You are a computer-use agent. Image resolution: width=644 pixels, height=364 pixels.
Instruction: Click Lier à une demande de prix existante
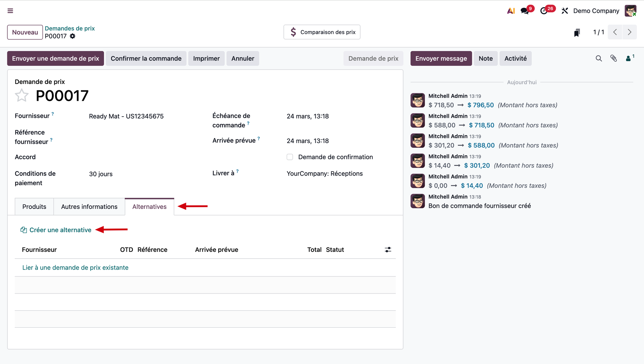click(x=75, y=268)
